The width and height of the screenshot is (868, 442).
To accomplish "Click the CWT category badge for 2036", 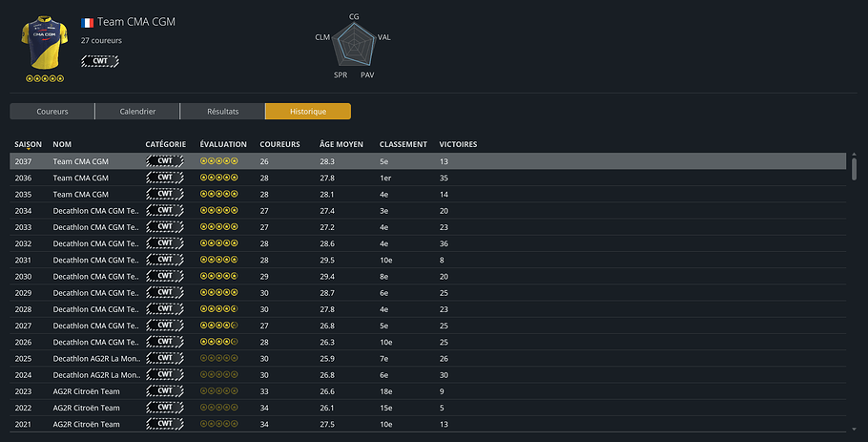I will coord(165,178).
